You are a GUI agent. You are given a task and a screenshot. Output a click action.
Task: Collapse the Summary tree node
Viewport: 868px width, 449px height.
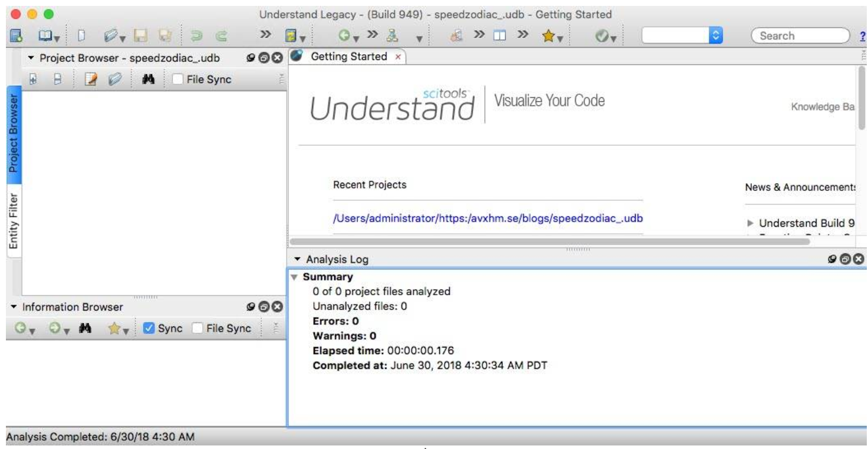(295, 277)
